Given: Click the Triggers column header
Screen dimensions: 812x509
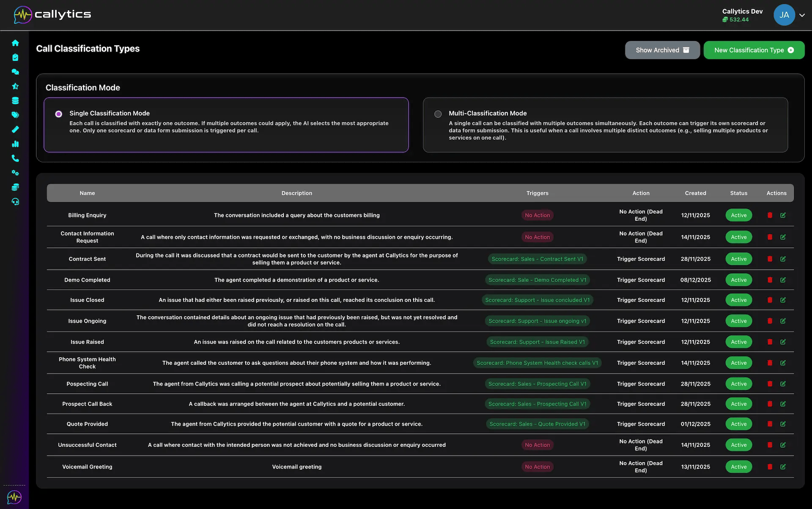Looking at the screenshot, I should point(537,193).
